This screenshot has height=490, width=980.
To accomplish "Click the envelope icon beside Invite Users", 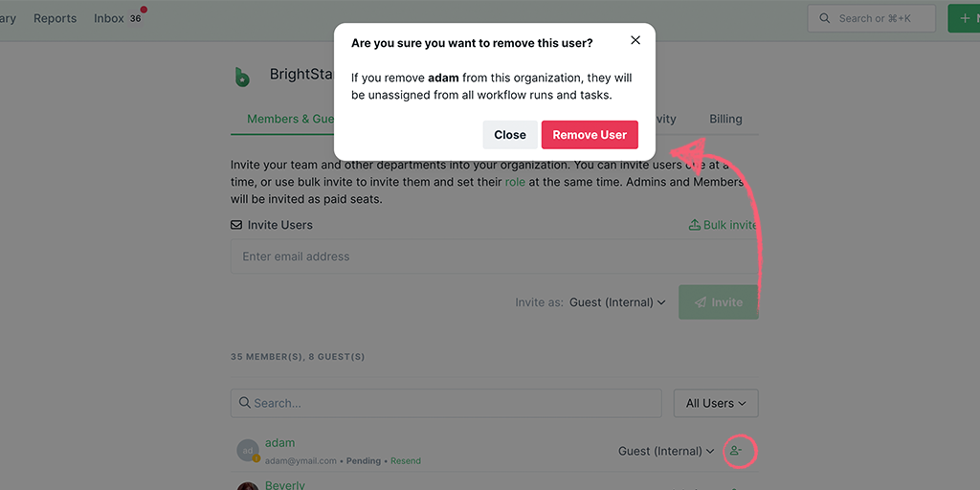I will (x=236, y=225).
